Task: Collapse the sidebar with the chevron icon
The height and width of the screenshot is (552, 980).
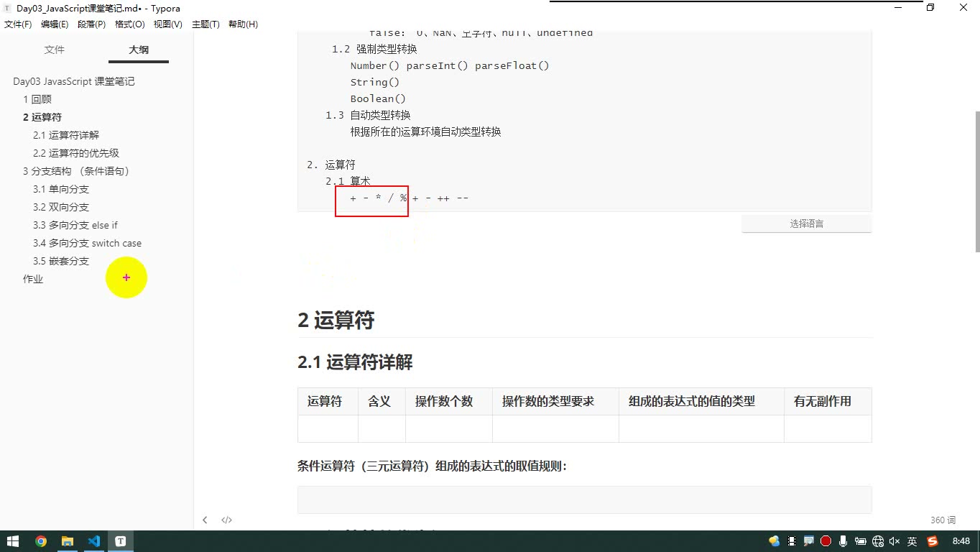Action: [205, 520]
